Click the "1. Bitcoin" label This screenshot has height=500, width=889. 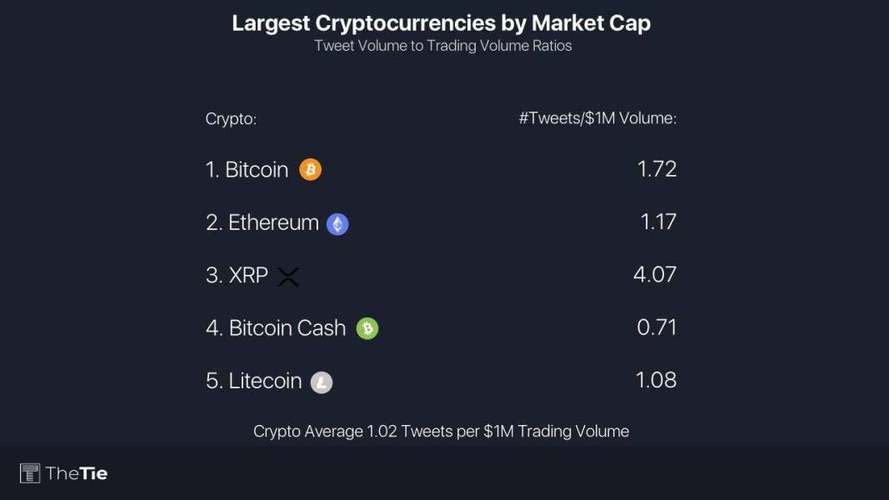click(x=247, y=170)
